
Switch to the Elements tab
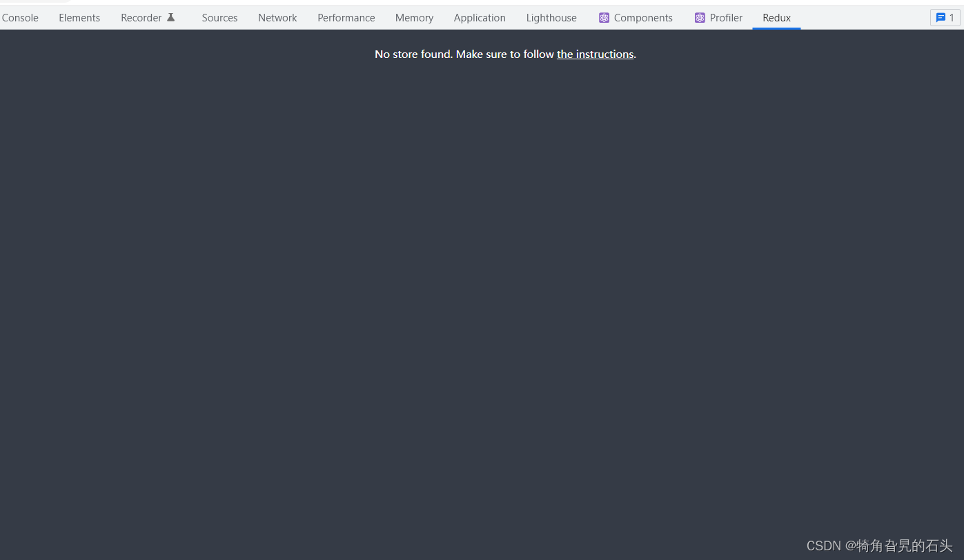point(79,18)
